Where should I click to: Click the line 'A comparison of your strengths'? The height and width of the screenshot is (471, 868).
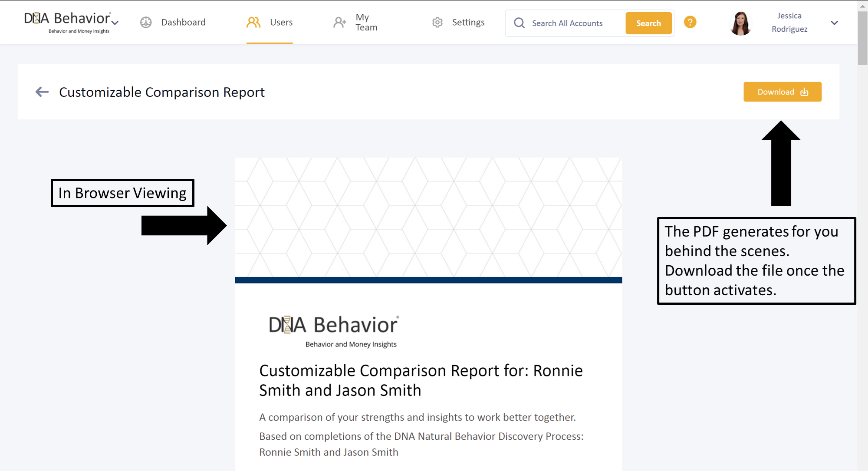[x=417, y=417]
